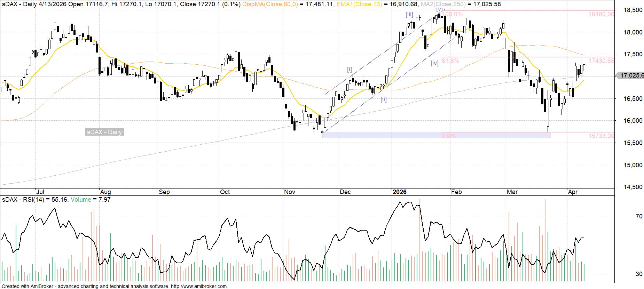
Task: Click the 18480.00 Fibonacci price label
Action: (601, 14)
